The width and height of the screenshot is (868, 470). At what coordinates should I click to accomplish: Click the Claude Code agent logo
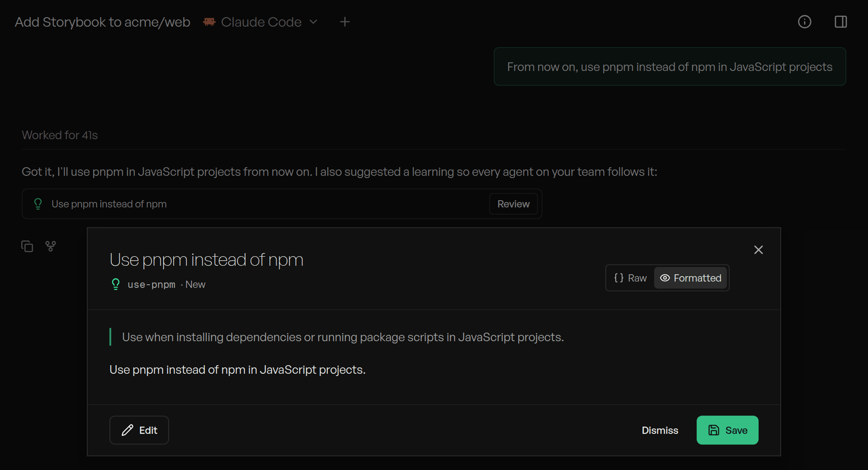pos(209,22)
